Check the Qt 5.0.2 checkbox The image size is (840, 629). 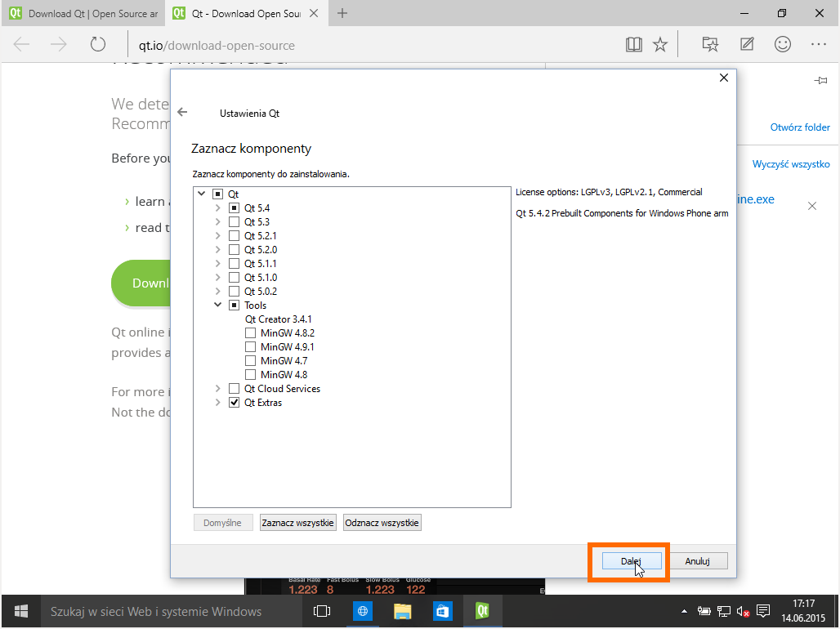pyautogui.click(x=234, y=292)
